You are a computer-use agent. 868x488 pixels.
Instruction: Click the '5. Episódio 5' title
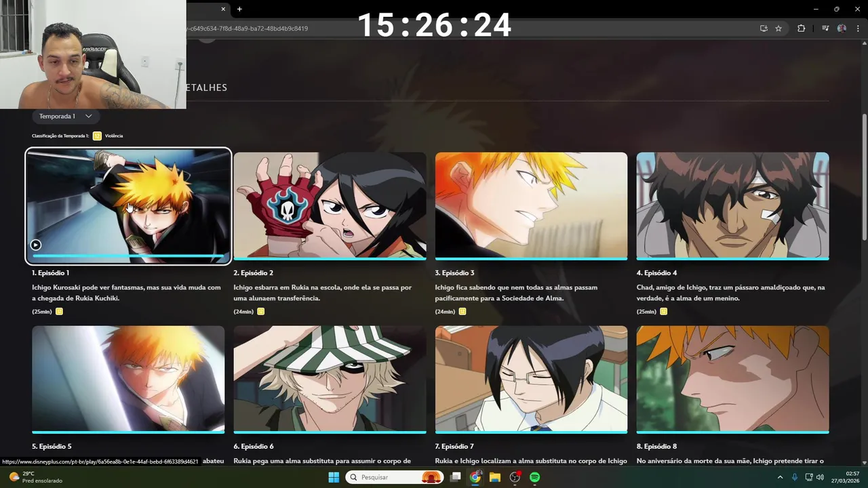(x=52, y=447)
